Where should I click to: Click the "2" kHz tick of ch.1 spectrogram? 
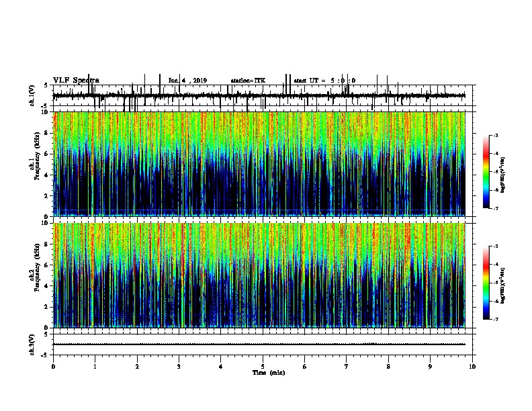click(47, 195)
